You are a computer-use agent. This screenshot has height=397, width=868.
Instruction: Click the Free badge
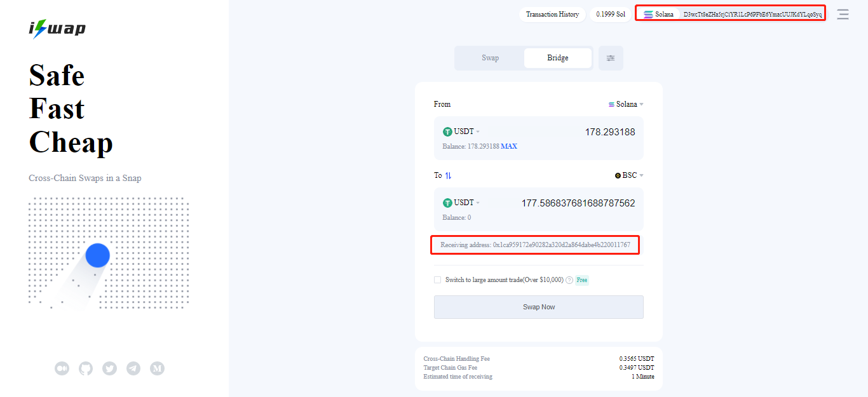[x=582, y=280]
